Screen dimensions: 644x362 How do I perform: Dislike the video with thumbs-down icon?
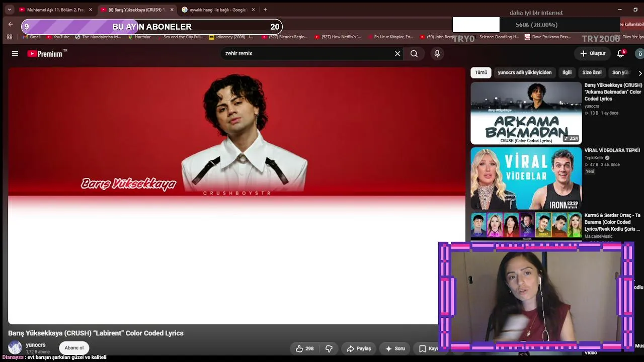click(329, 348)
